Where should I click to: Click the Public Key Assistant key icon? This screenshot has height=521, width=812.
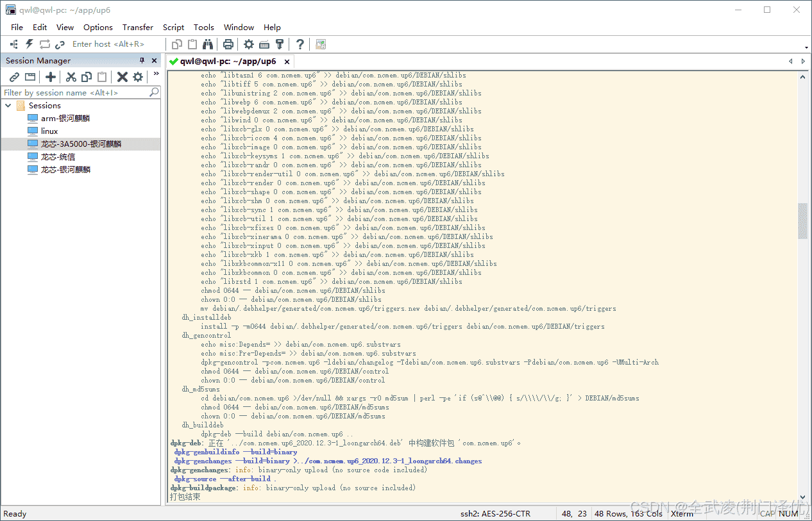(280, 44)
